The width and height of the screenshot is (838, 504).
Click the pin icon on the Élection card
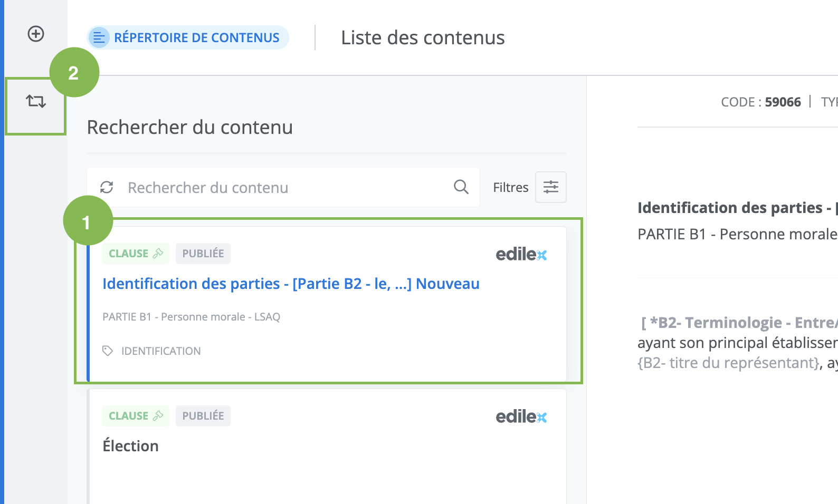tap(158, 416)
